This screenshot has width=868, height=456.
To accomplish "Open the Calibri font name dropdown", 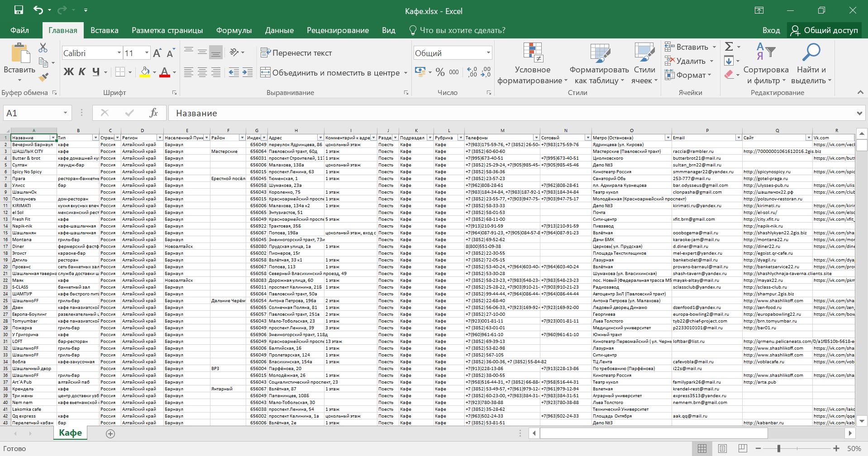I will pyautogui.click(x=119, y=53).
